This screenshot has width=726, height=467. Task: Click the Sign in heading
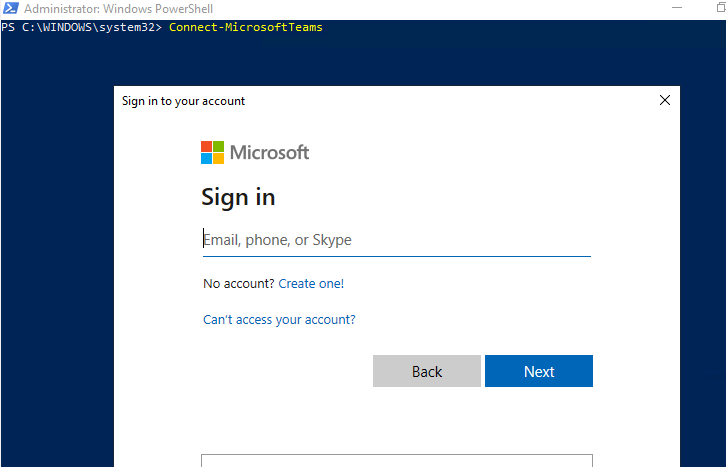(238, 198)
